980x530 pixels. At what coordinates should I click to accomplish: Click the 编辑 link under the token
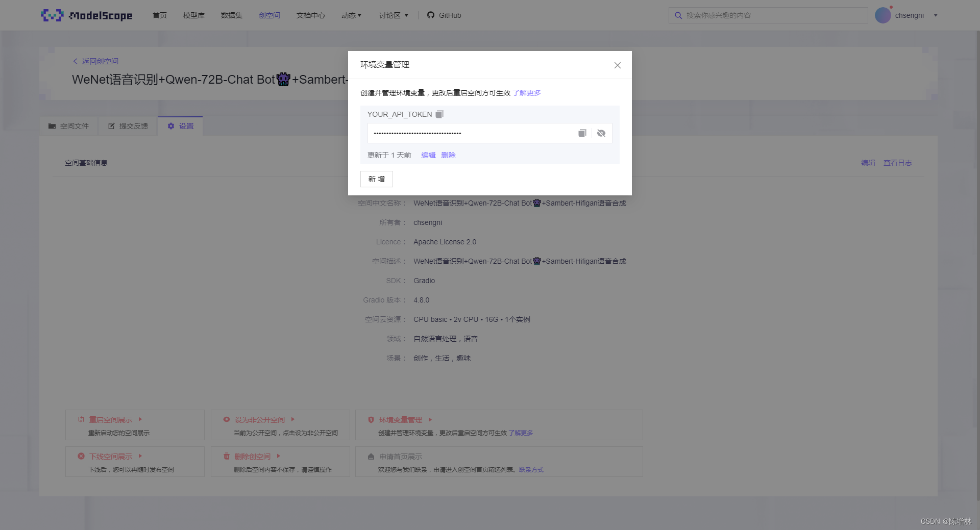[x=428, y=155]
